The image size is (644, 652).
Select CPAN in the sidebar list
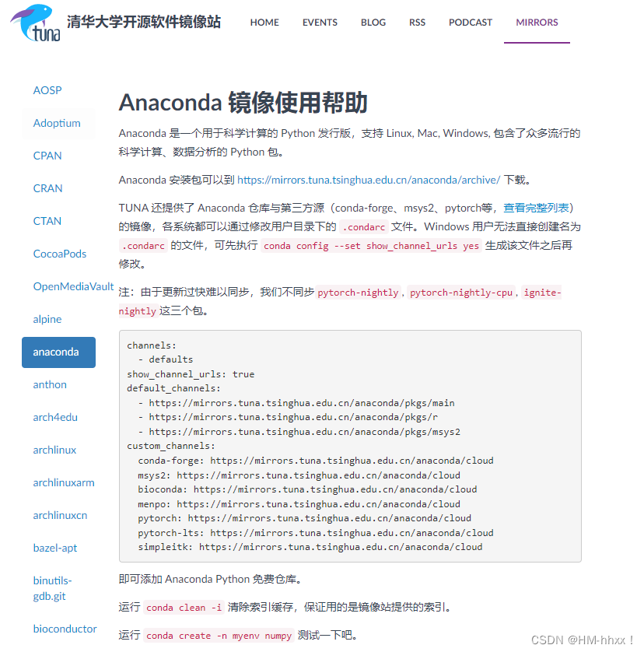point(47,156)
